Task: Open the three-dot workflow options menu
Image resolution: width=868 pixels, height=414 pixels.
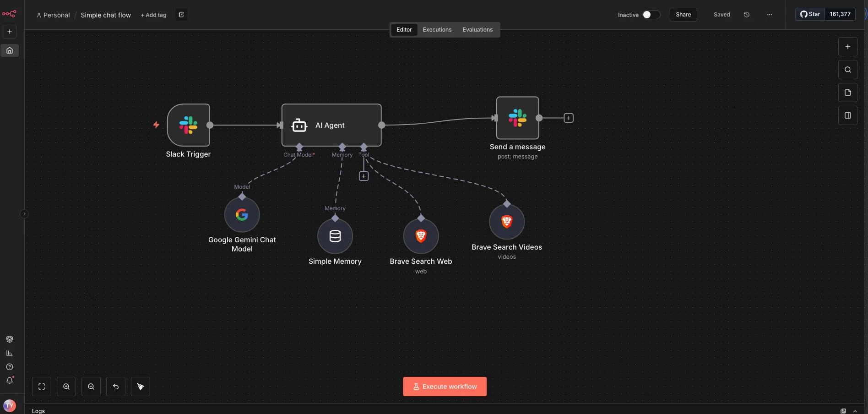Action: (770, 15)
